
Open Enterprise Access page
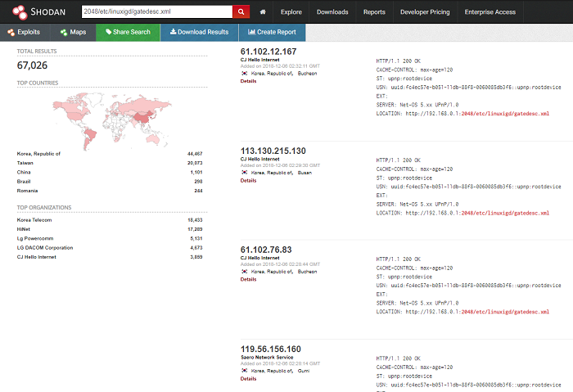pyautogui.click(x=490, y=12)
